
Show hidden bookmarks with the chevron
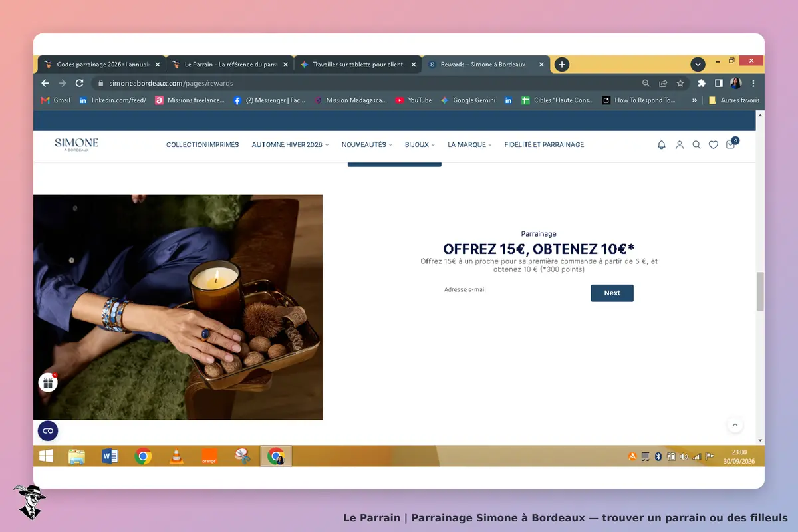coord(695,100)
